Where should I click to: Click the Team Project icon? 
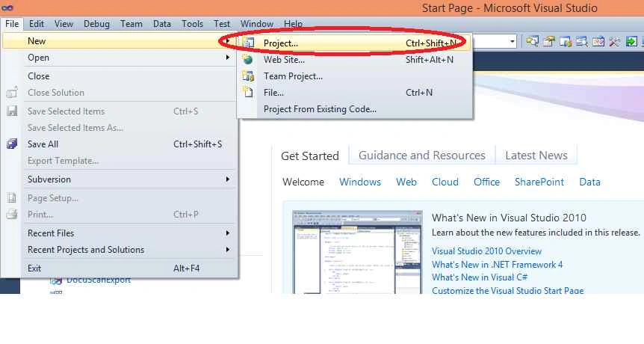[248, 76]
